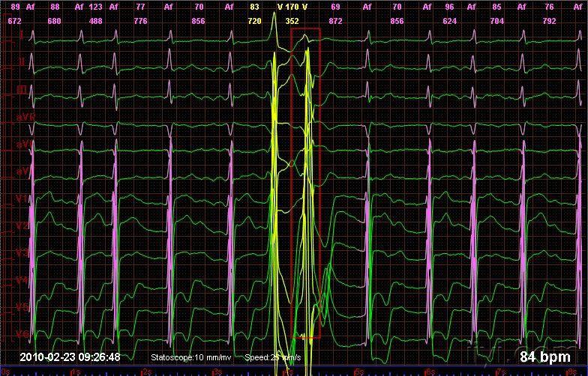Select the 792 RR interval value

[x=549, y=21]
